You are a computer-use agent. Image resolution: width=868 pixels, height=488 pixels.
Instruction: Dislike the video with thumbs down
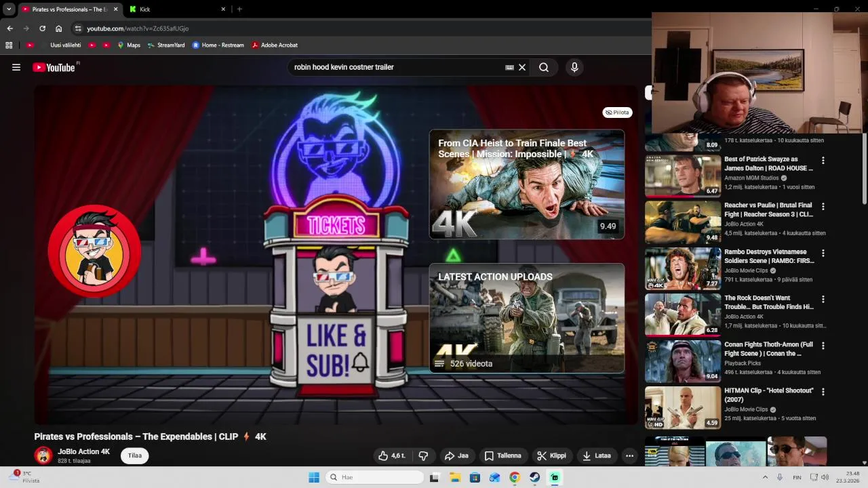(x=423, y=455)
